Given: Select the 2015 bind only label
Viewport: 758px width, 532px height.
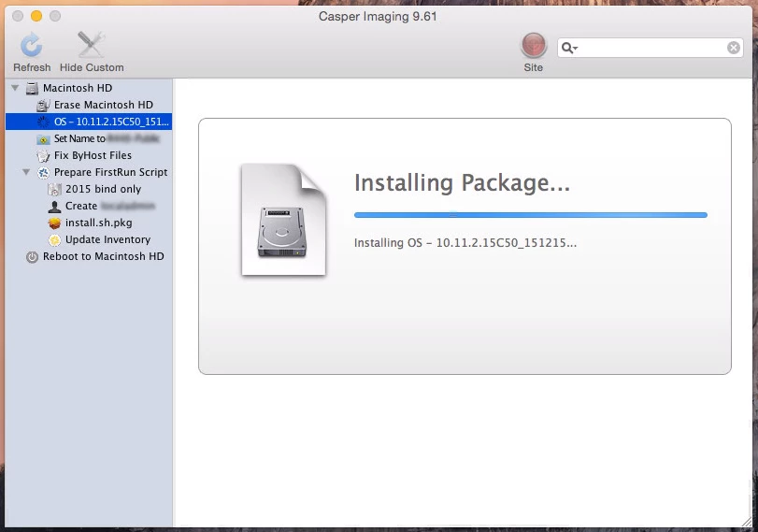Looking at the screenshot, I should pos(104,189).
